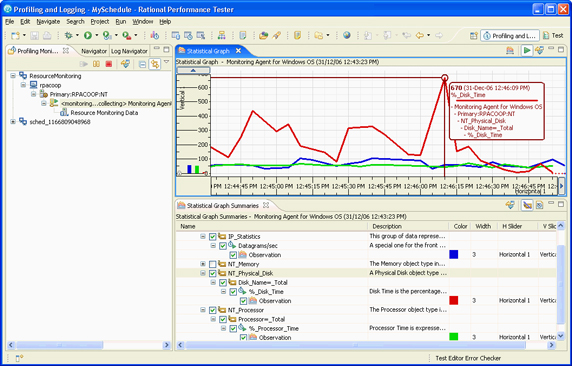Uncheck the %_Processor_Time checkbox
Screen dimensions: 572x366
[x=233, y=329]
